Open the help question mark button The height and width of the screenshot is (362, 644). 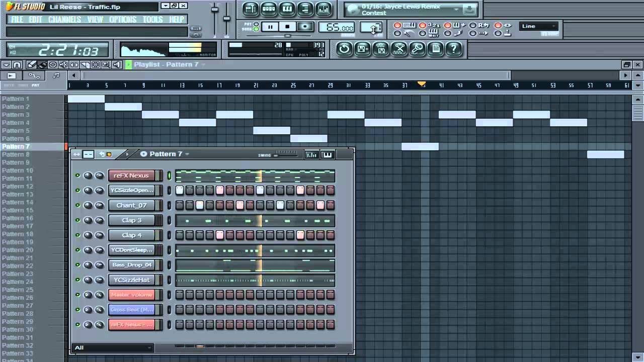pos(454,49)
